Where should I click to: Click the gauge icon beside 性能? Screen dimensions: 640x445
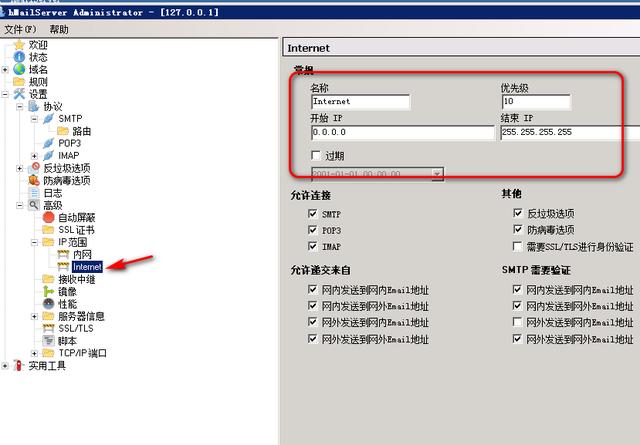49,304
